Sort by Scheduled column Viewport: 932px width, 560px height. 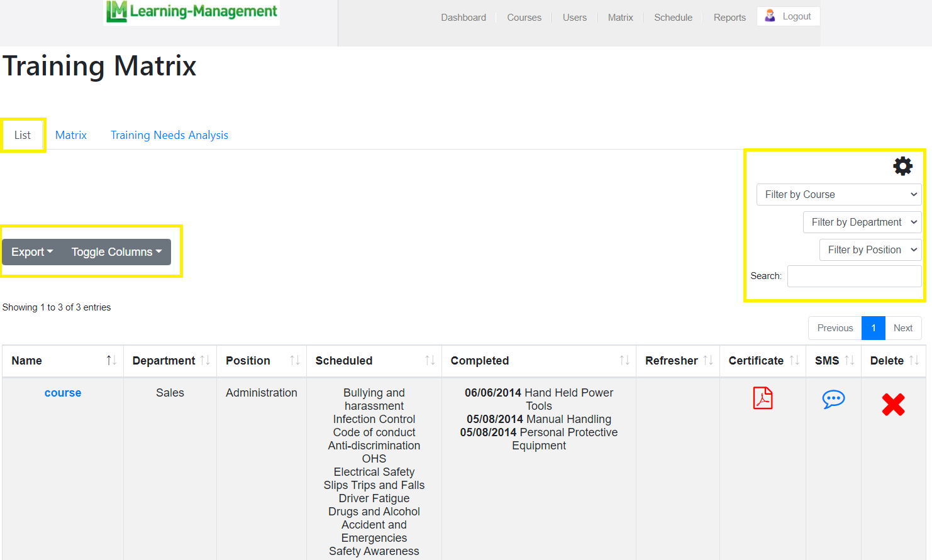(x=430, y=360)
